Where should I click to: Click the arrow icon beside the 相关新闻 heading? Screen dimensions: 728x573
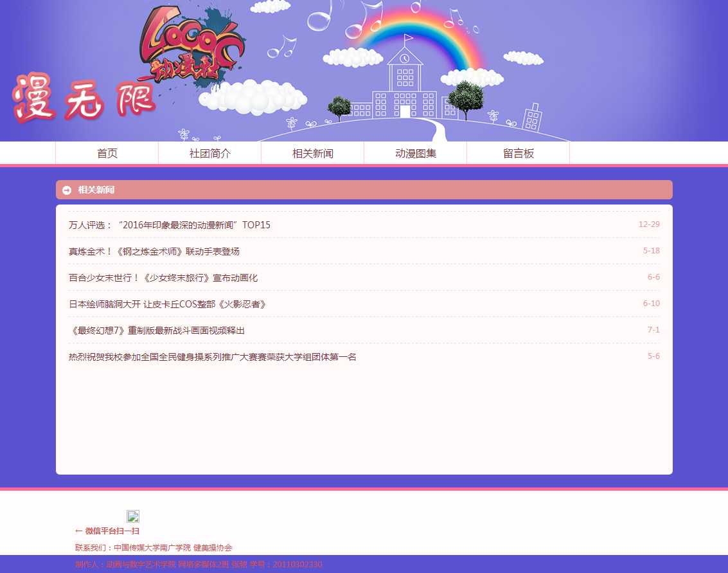point(67,190)
